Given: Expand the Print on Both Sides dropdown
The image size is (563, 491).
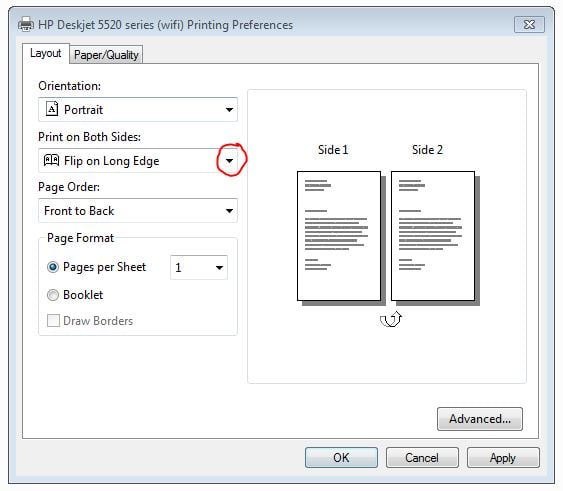Looking at the screenshot, I should click(229, 161).
